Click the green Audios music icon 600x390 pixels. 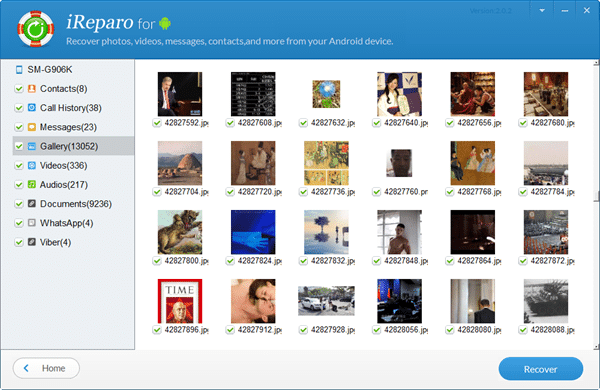click(32, 184)
